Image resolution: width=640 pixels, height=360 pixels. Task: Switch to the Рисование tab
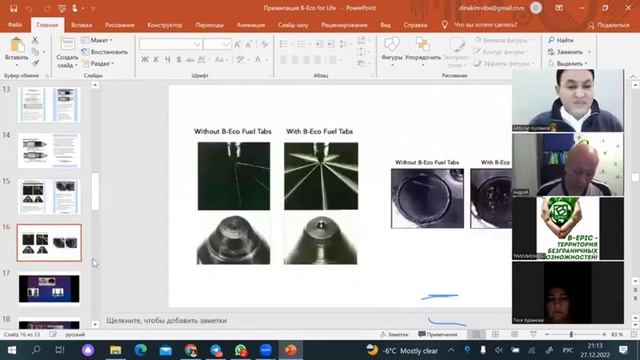coord(120,25)
